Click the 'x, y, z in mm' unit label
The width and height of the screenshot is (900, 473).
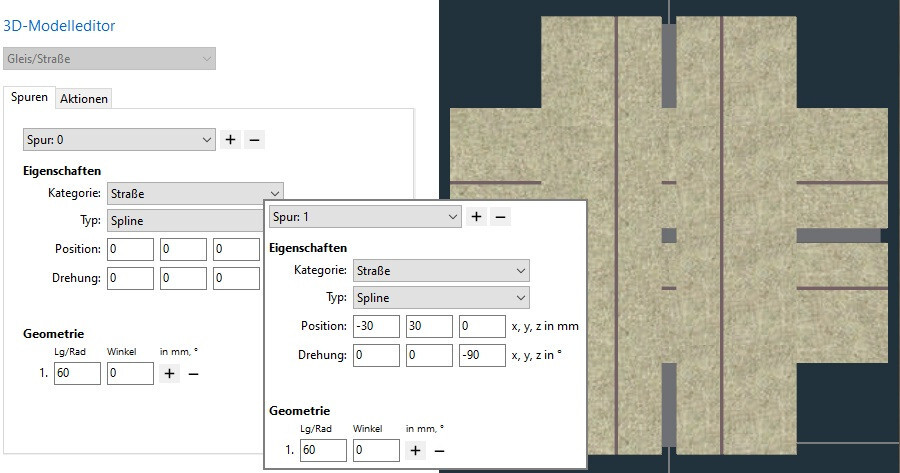[545, 326]
